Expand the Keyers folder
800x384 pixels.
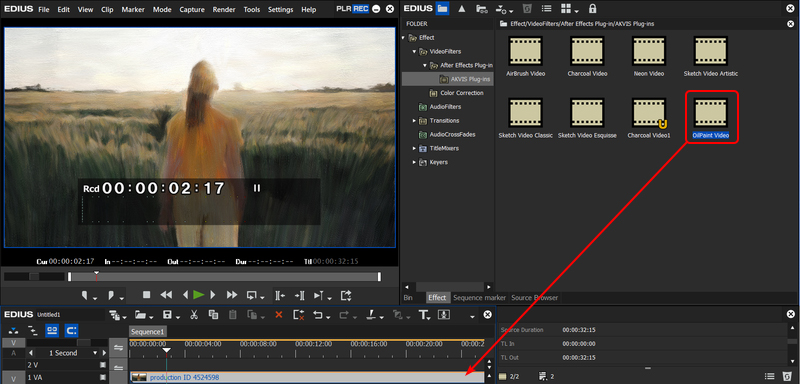point(414,162)
